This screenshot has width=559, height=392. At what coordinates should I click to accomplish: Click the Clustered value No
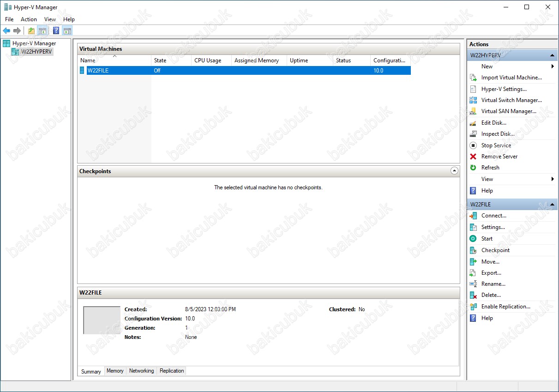(361, 309)
